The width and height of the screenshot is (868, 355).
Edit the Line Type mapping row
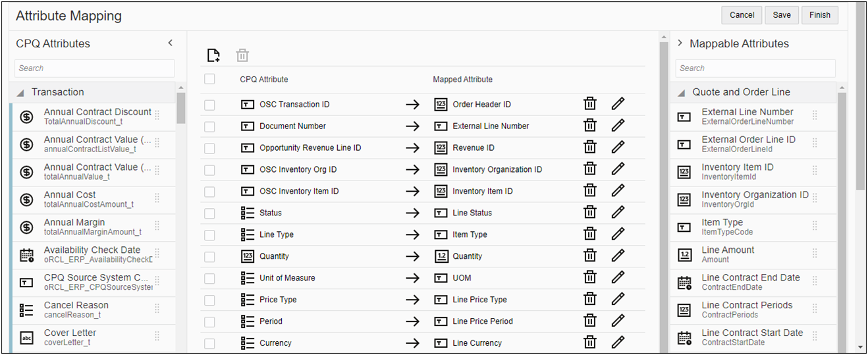tap(618, 234)
